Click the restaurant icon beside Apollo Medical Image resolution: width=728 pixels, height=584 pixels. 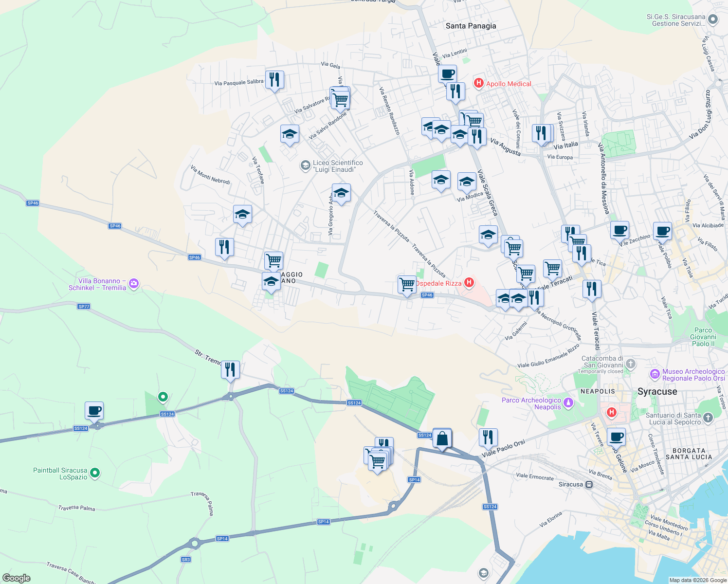[455, 91]
